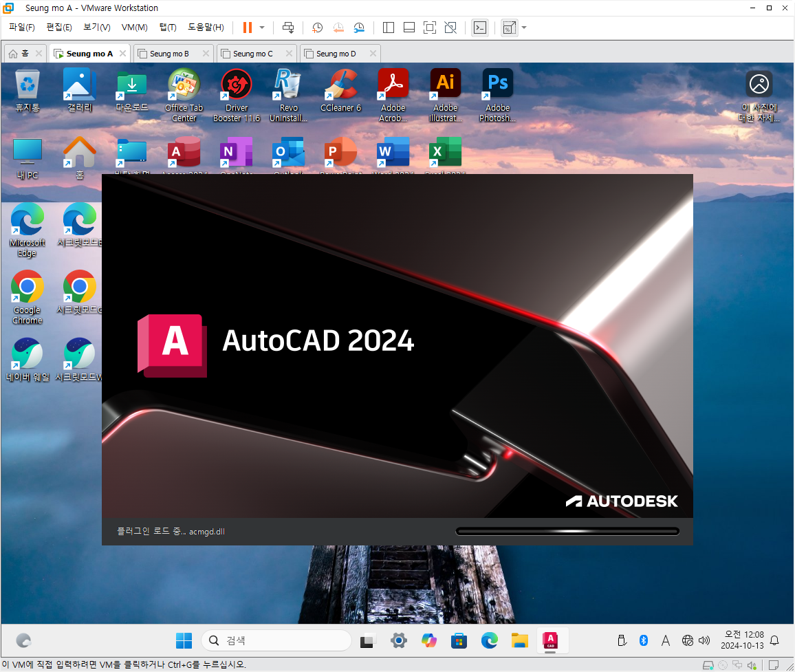The height and width of the screenshot is (672, 795).
Task: Select the 홈 house desktop shortcut
Action: click(x=80, y=159)
